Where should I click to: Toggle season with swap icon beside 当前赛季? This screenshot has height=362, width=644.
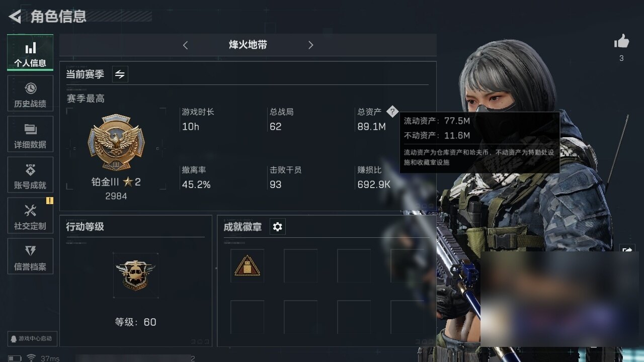pyautogui.click(x=120, y=74)
